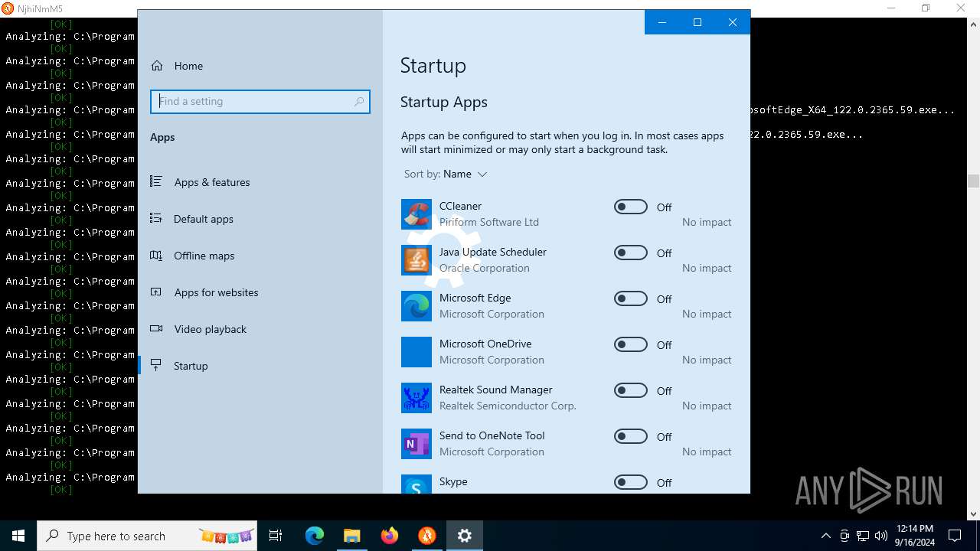This screenshot has height=551, width=980.
Task: Open the notification center icon
Action: [x=955, y=536]
